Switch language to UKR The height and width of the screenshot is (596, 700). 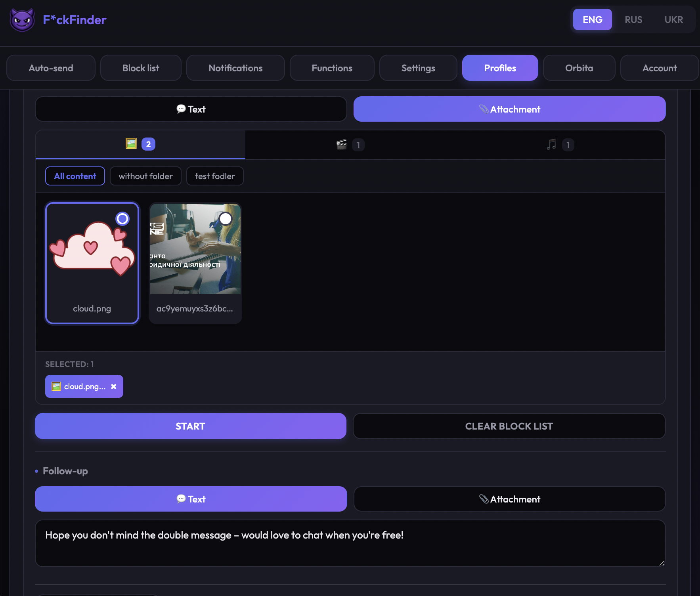tap(673, 20)
